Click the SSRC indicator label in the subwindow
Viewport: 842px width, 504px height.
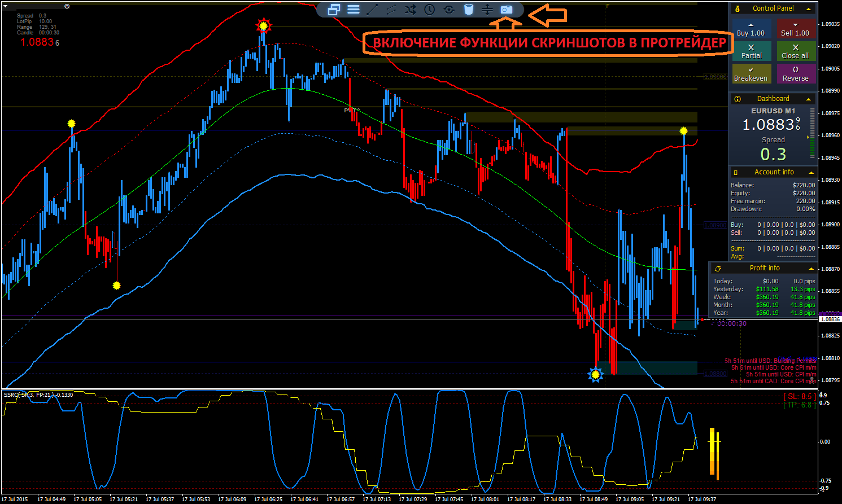(x=38, y=395)
